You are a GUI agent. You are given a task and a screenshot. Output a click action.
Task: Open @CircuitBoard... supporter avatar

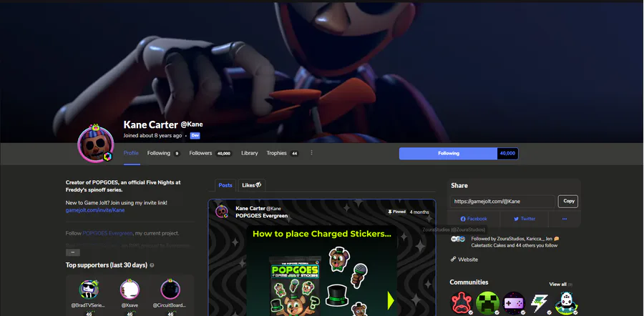[170, 289]
